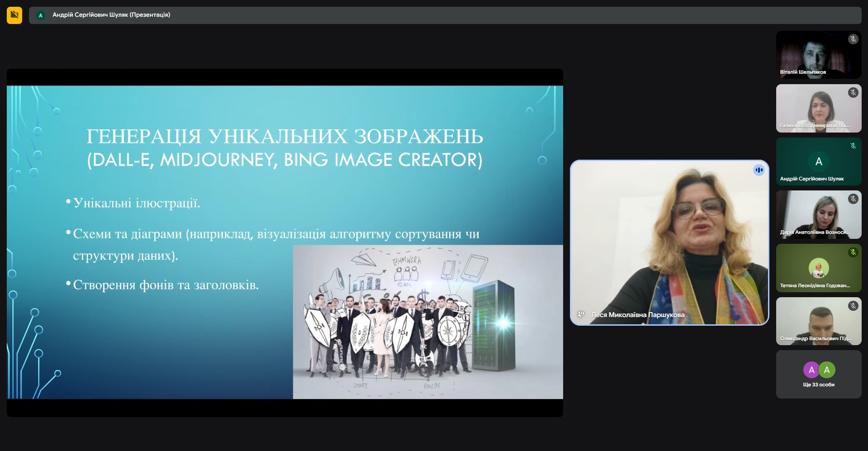Click the teamwork image in the shared slide

pyautogui.click(x=427, y=322)
